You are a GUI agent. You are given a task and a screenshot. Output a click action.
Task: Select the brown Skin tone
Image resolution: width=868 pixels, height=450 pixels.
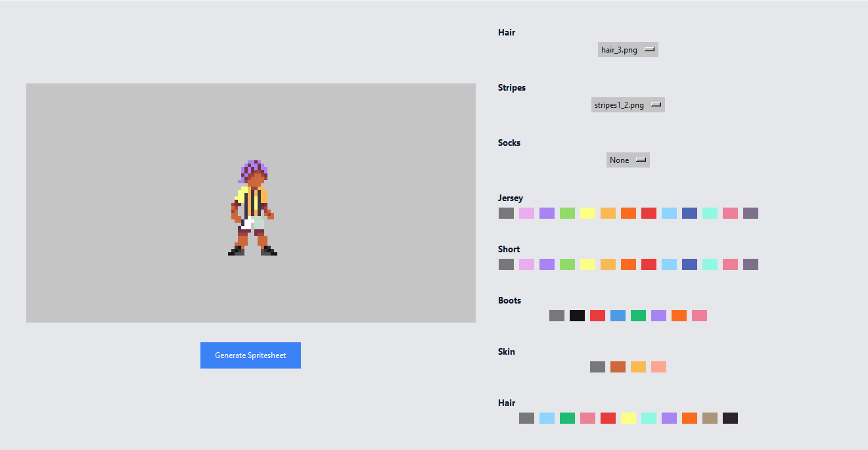click(x=618, y=367)
